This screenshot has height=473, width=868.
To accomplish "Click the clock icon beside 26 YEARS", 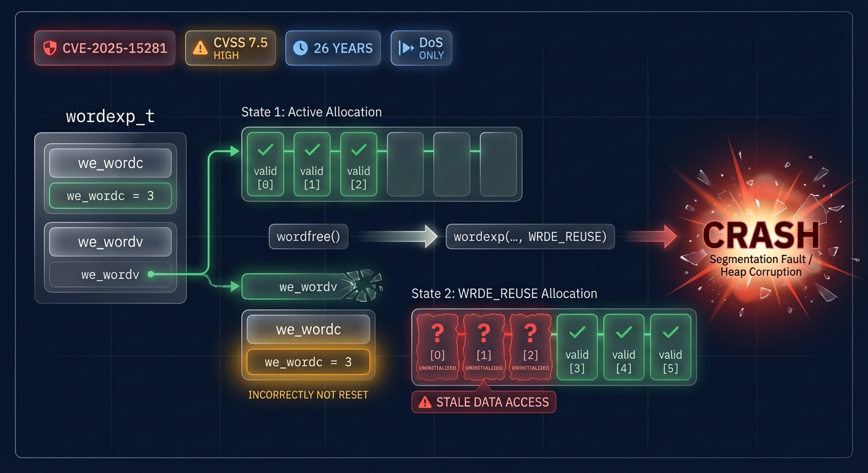I will point(300,48).
